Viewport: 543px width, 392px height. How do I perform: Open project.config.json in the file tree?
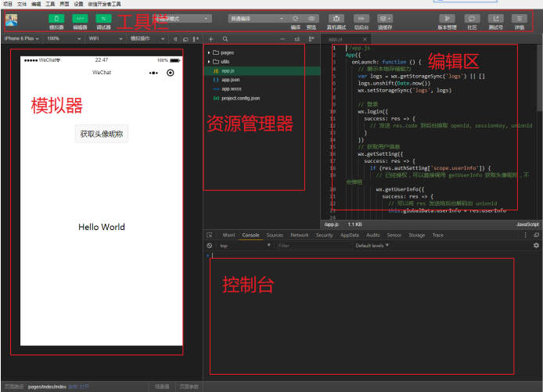point(241,99)
